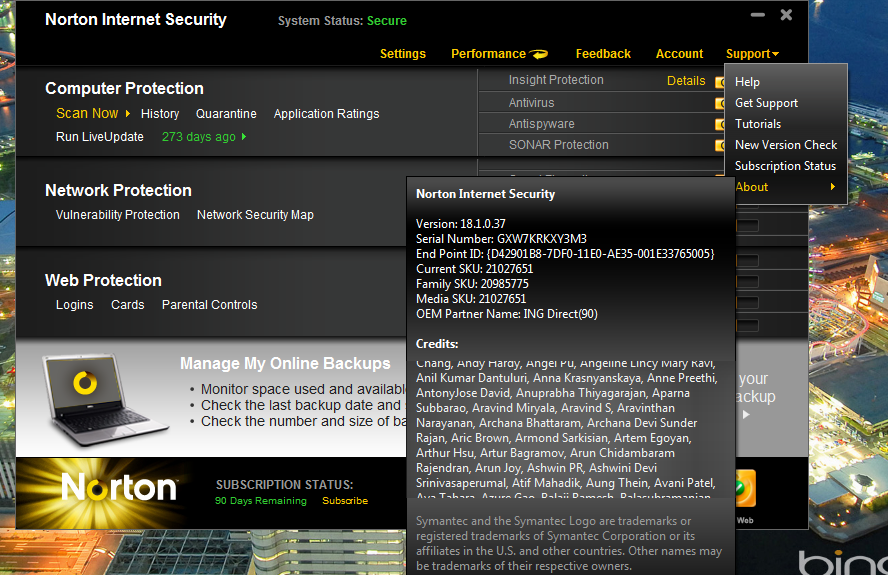Open Subscription Status from Support menu
The image size is (888, 575).
[x=785, y=166]
